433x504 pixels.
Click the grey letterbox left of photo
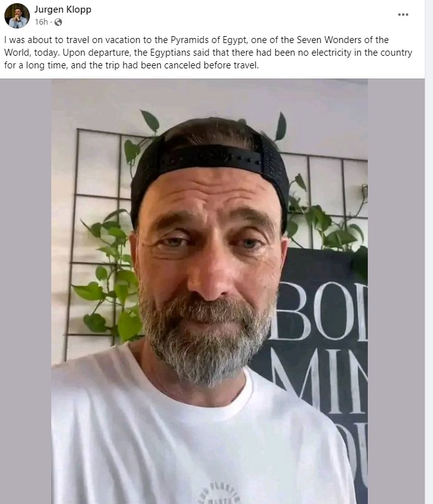coord(26,291)
